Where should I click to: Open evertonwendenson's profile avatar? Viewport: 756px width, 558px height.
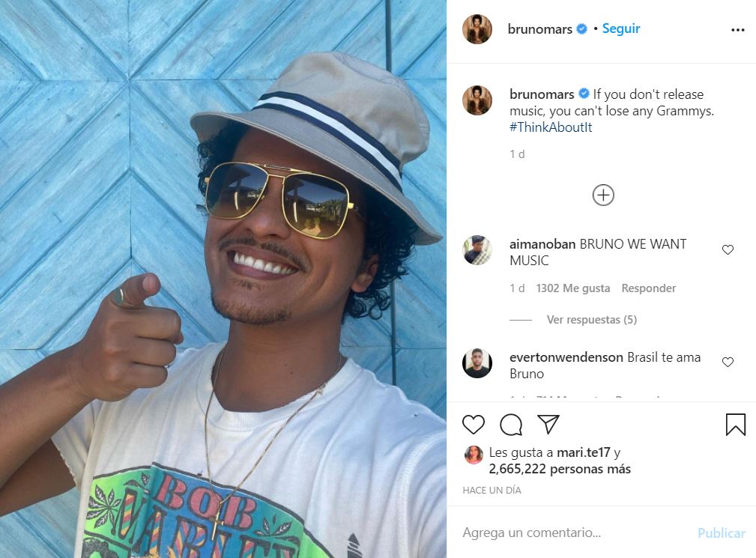[477, 363]
